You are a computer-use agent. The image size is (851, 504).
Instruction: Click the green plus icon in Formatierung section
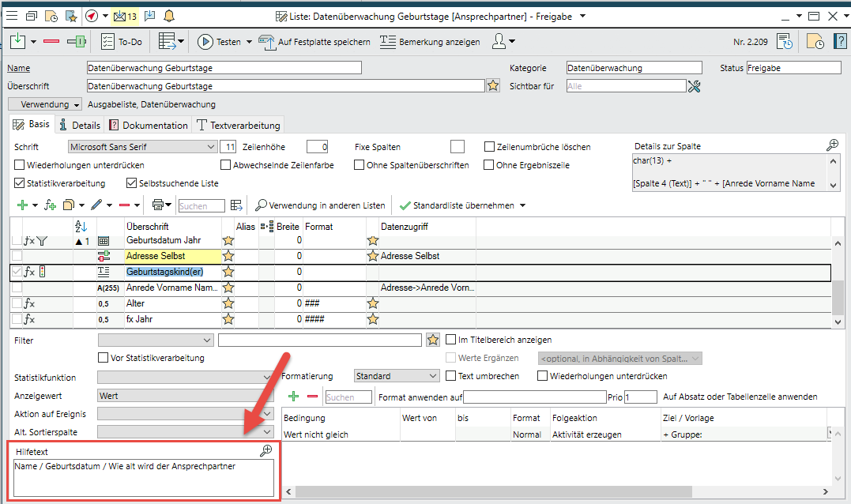293,397
